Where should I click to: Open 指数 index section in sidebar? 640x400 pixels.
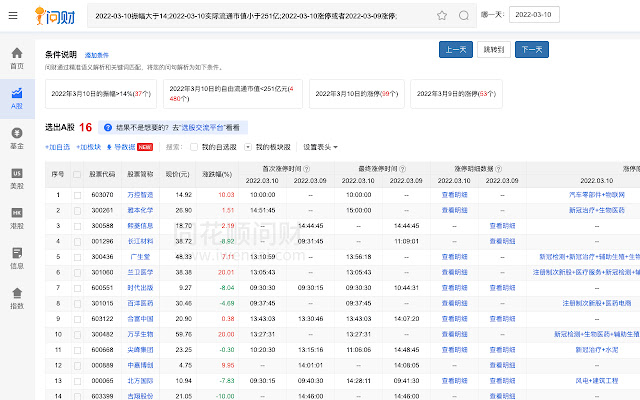pyautogui.click(x=17, y=298)
